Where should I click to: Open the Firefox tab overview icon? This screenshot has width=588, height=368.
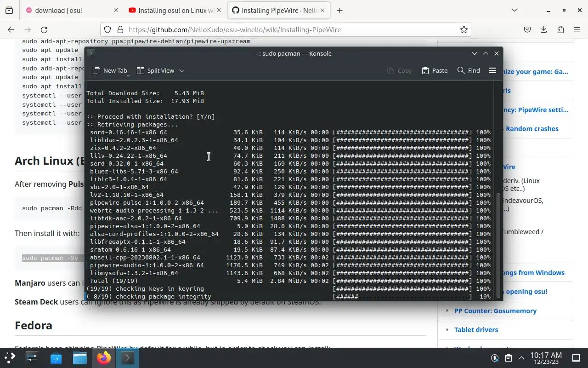(x=9, y=10)
